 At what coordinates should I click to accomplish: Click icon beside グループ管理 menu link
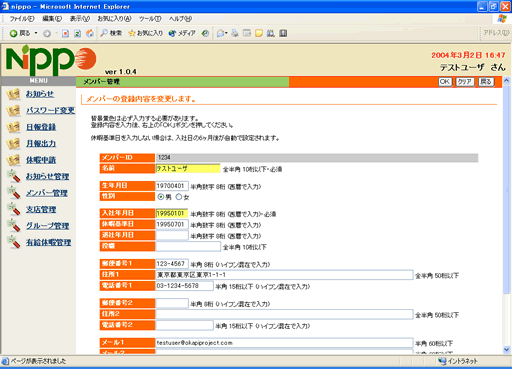pos(14,226)
